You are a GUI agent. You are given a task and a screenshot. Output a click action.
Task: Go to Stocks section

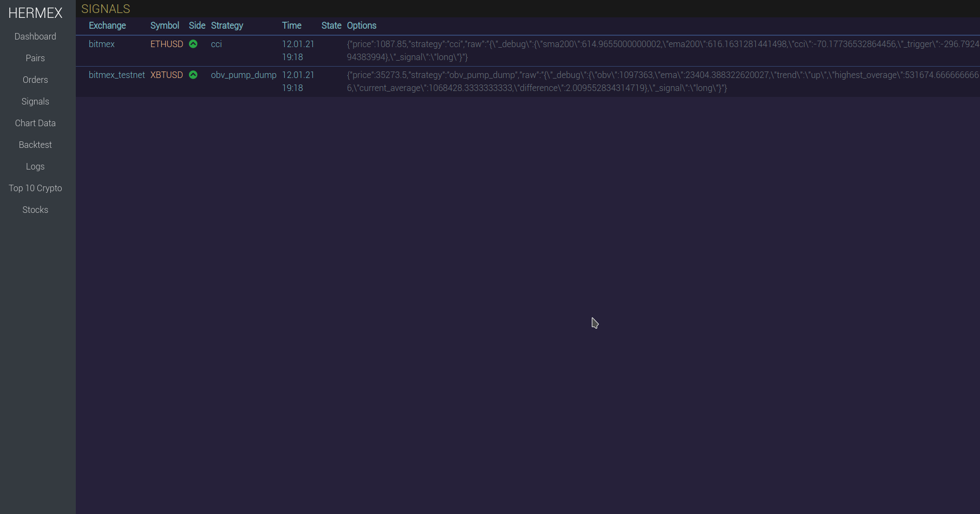(x=35, y=210)
